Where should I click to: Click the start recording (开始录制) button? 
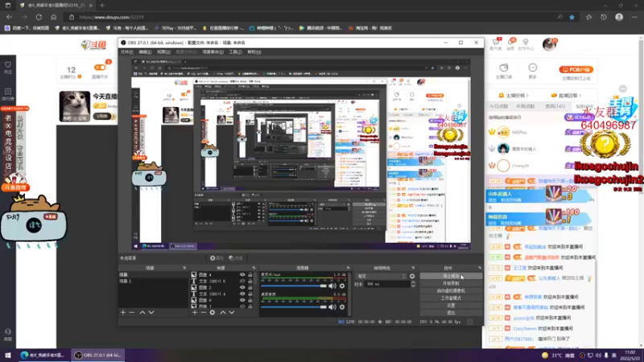pos(451,284)
